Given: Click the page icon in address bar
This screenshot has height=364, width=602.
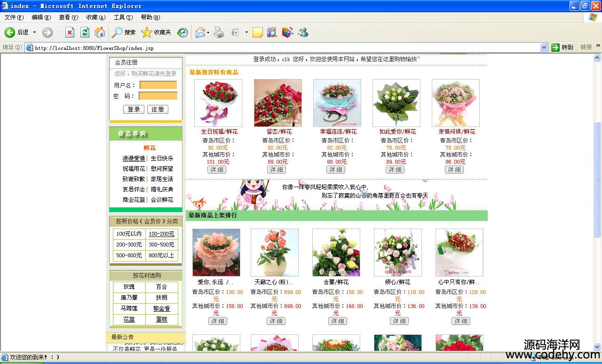Looking at the screenshot, I should pyautogui.click(x=29, y=47).
